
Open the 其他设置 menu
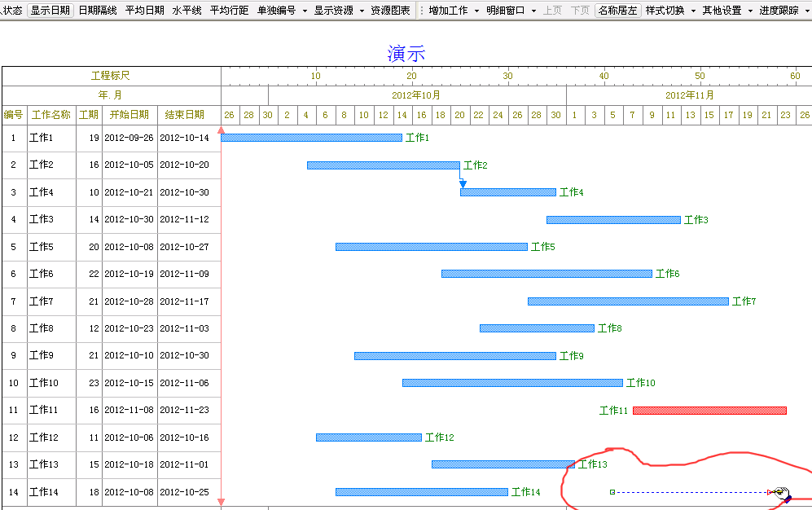(727, 11)
